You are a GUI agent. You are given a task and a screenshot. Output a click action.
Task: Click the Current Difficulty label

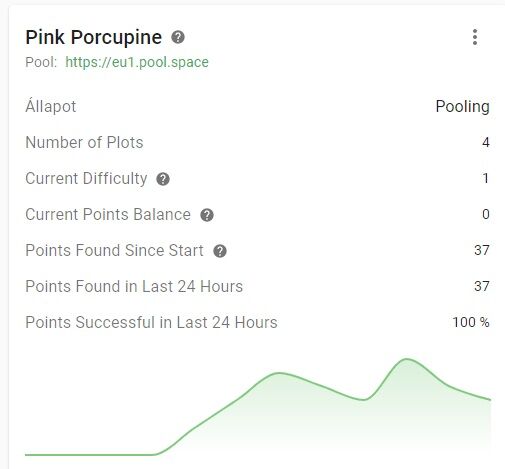coord(86,178)
